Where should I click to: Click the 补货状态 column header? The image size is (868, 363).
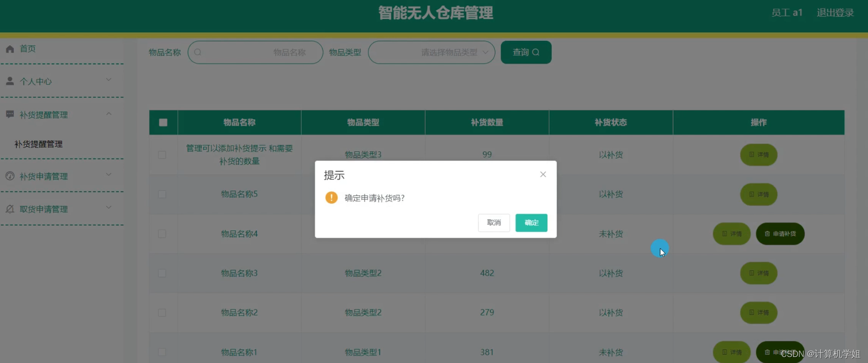[x=611, y=123]
